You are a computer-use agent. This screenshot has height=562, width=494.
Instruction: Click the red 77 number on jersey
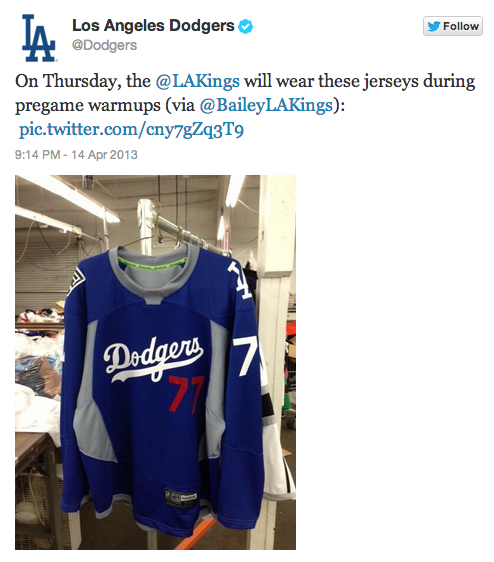(186, 394)
